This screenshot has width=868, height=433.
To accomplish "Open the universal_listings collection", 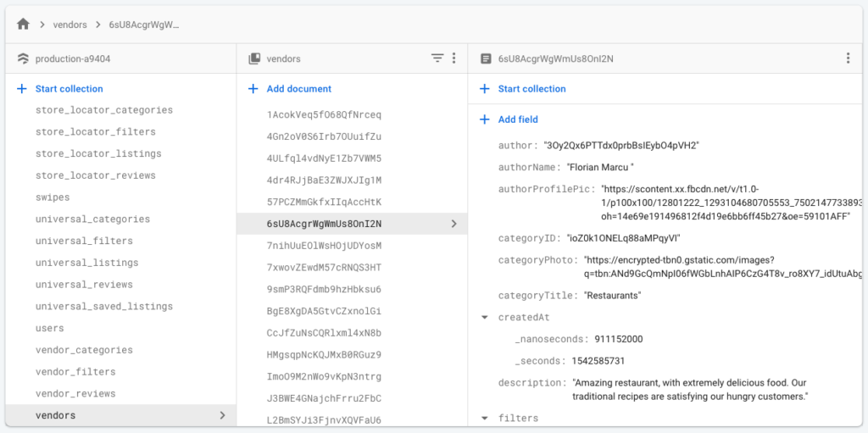I will pos(87,263).
